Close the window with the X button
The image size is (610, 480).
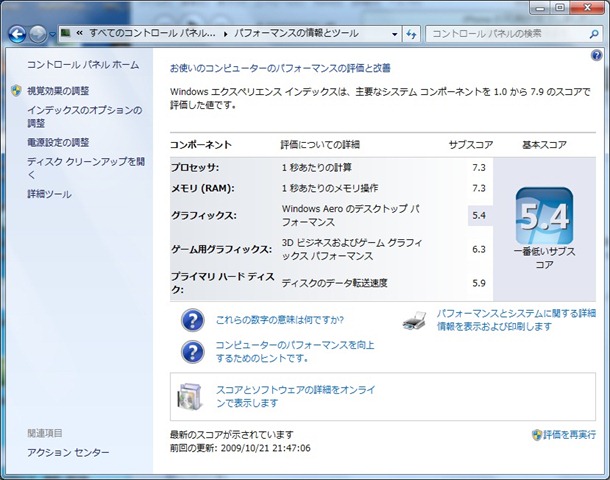(588, 8)
